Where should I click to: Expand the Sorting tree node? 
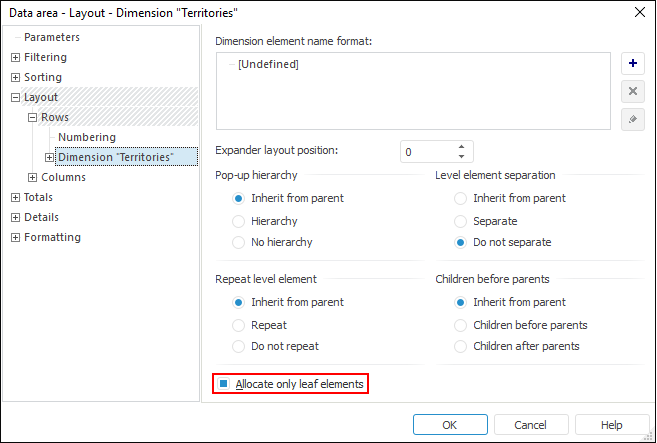[x=15, y=78]
